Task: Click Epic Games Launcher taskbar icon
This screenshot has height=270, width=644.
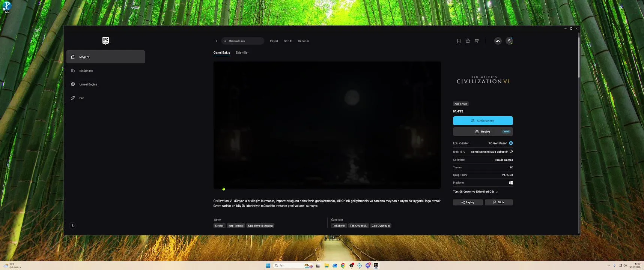Action: click(x=376, y=265)
